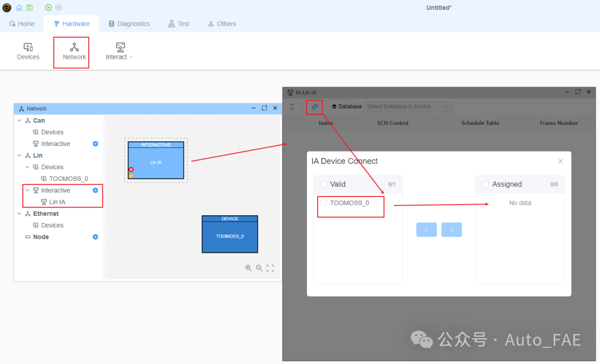Check the Valid select-all checkbox
Viewport: 600px width, 364px height.
click(x=323, y=184)
